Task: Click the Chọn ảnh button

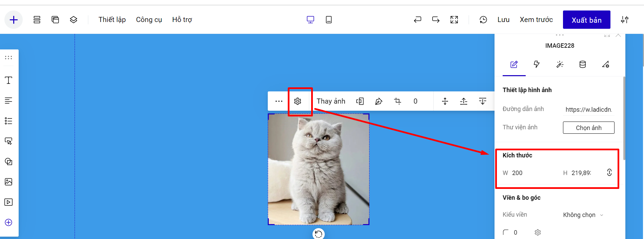Action: [x=588, y=128]
